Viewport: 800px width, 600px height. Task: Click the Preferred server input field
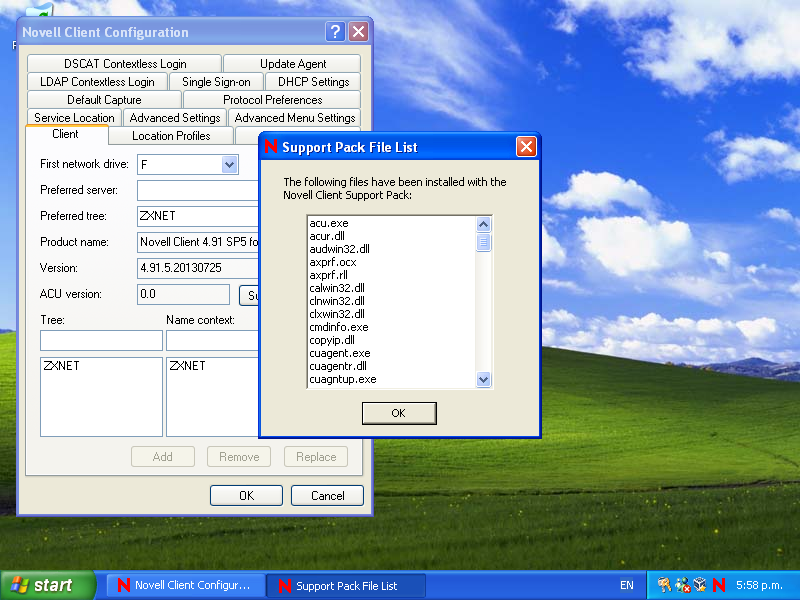point(198,190)
